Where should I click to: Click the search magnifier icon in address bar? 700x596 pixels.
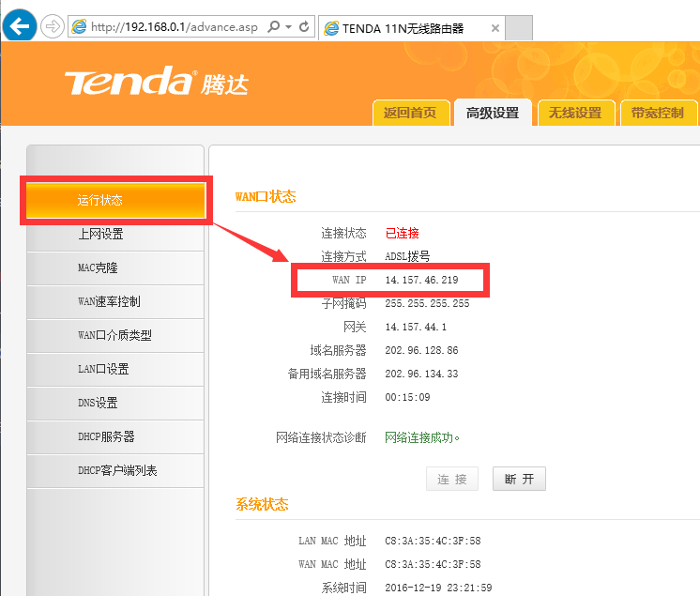[x=274, y=27]
